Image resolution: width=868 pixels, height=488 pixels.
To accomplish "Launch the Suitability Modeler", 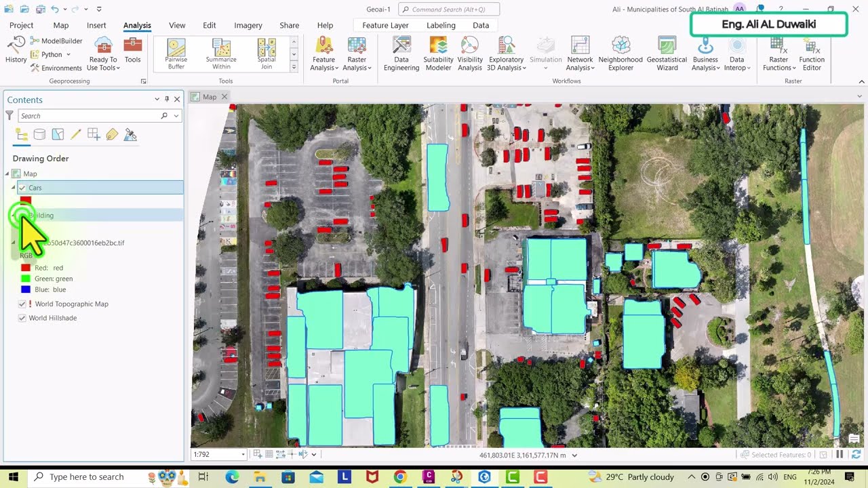I will coord(438,54).
